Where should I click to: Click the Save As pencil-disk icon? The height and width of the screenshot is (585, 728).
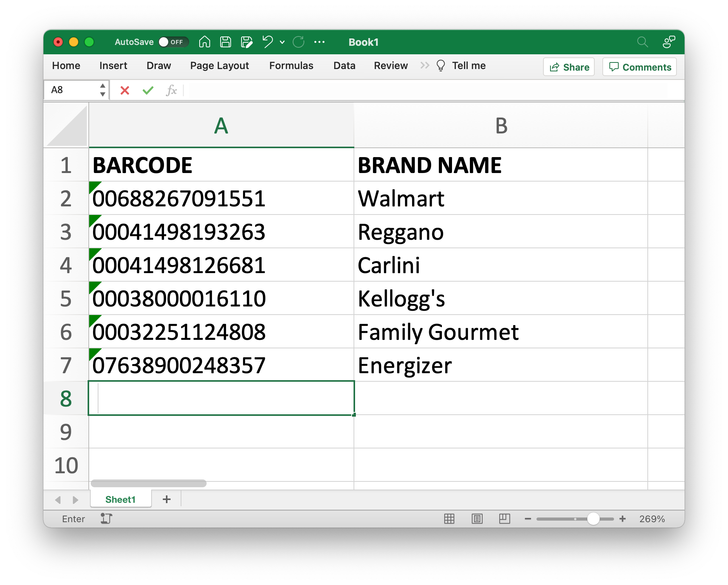[x=247, y=42]
